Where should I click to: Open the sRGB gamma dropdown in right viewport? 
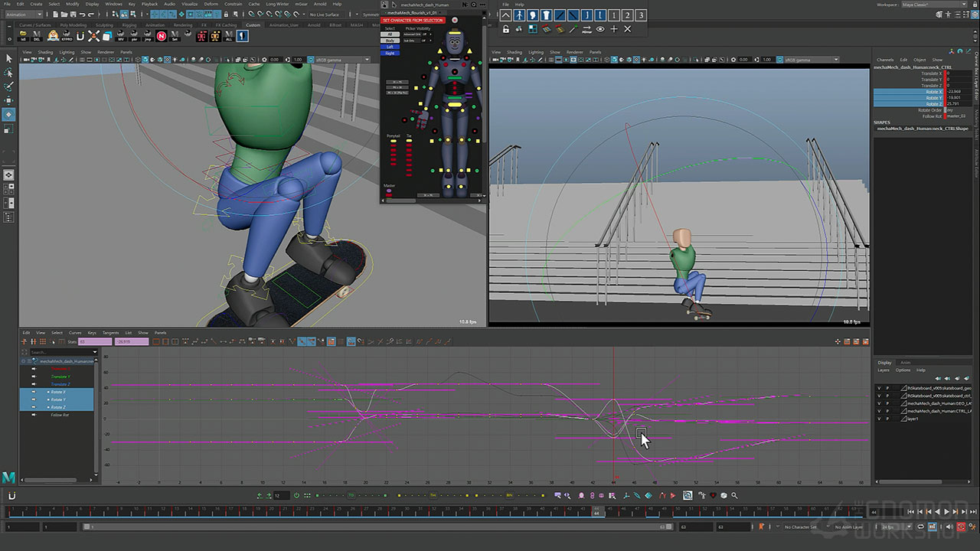805,60
